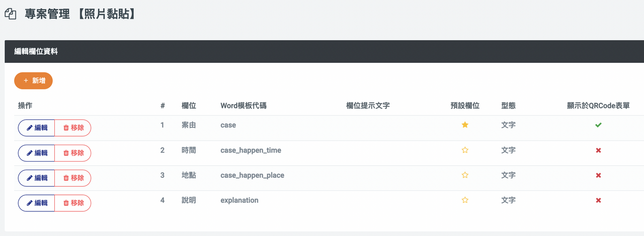Click row number 3 in the # column
This screenshot has width=644, height=236.
pyautogui.click(x=163, y=175)
